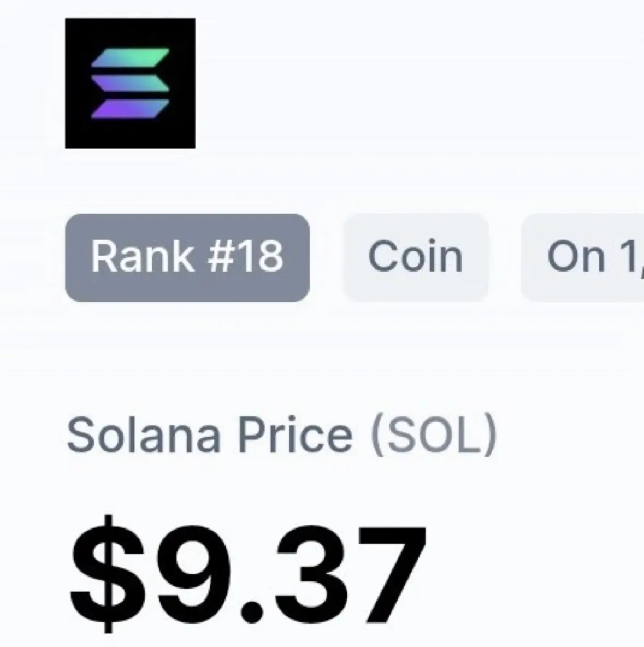Select the Rank #18 badge

[x=187, y=257]
